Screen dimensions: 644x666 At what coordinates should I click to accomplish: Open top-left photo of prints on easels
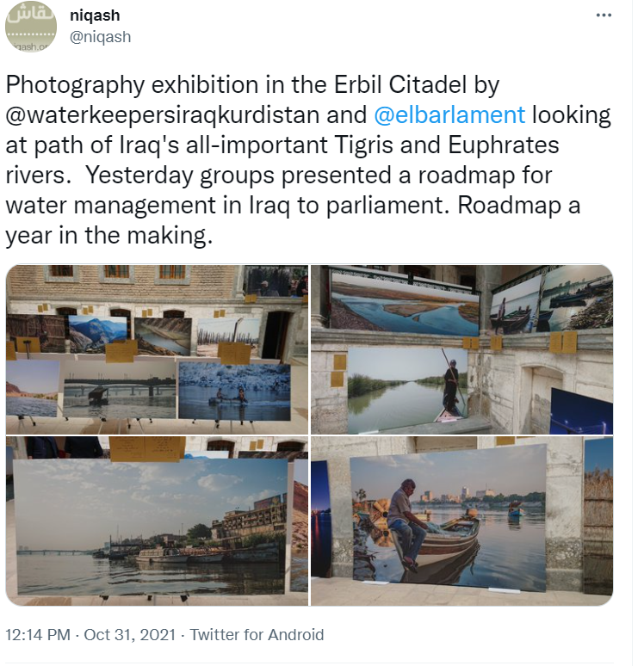(157, 348)
